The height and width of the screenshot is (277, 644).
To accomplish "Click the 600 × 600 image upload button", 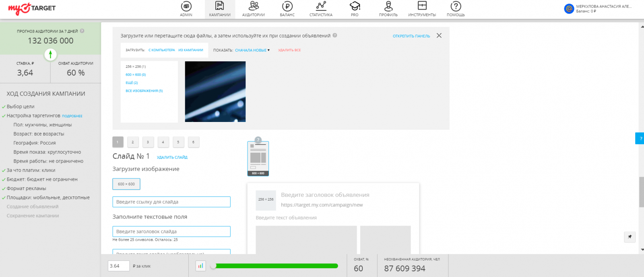I will (126, 184).
